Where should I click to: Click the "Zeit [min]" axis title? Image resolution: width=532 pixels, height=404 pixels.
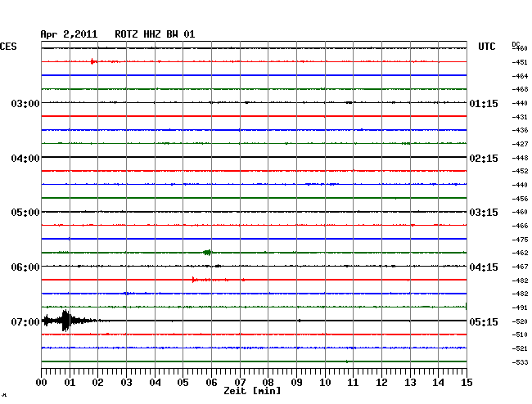252,391
